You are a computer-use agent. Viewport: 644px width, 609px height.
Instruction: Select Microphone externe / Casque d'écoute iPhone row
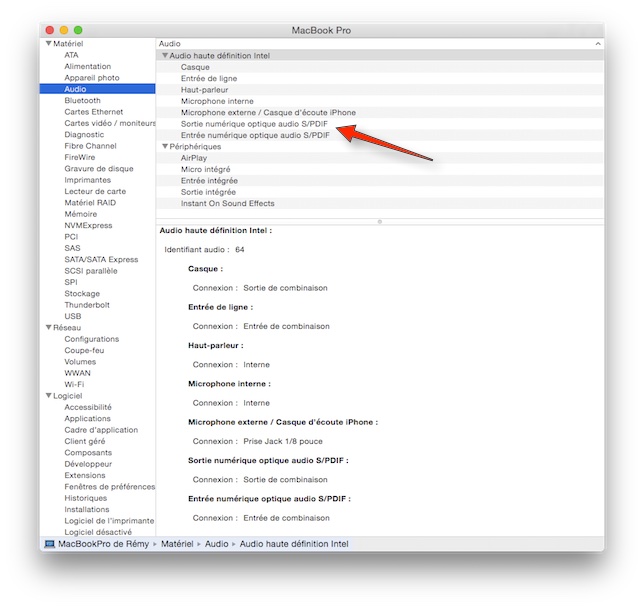380,113
